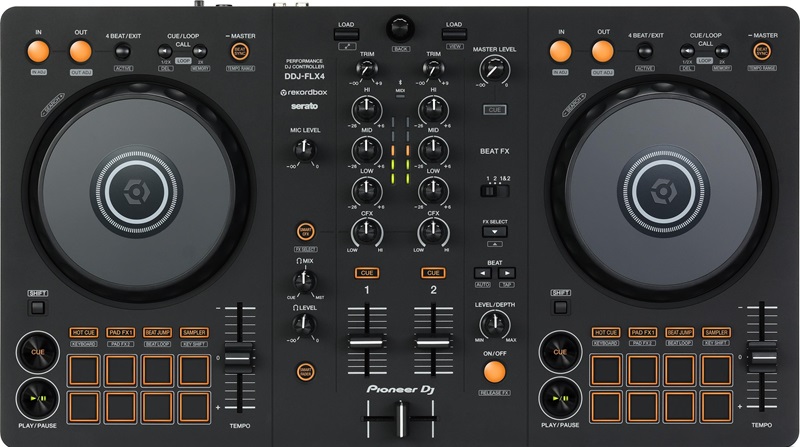Hit the right deck PLAY/PAUSE button
This screenshot has width=800, height=447.
click(560, 399)
